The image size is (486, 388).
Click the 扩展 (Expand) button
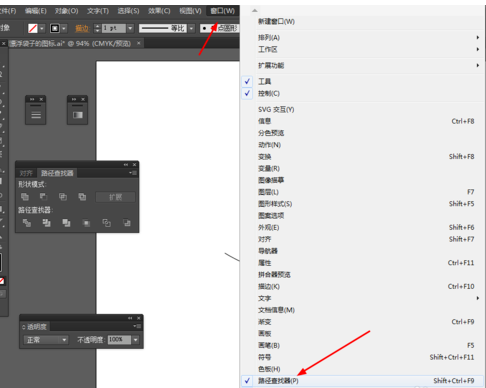[115, 197]
